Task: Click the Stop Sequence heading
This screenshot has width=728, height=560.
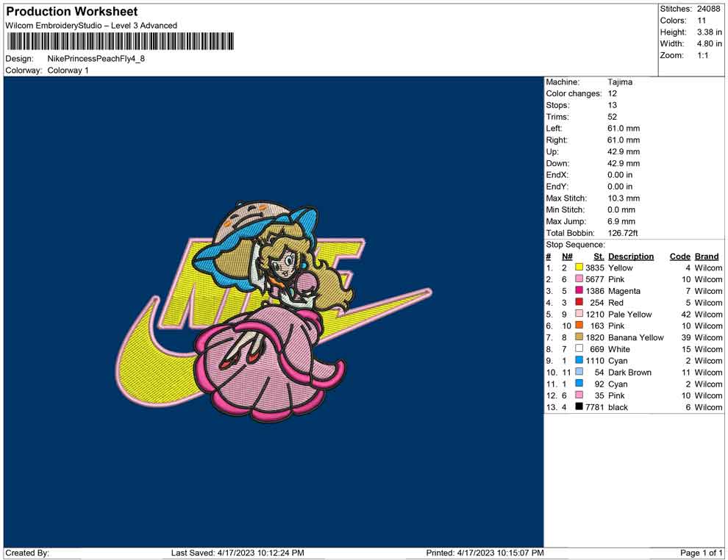Action: pos(575,245)
